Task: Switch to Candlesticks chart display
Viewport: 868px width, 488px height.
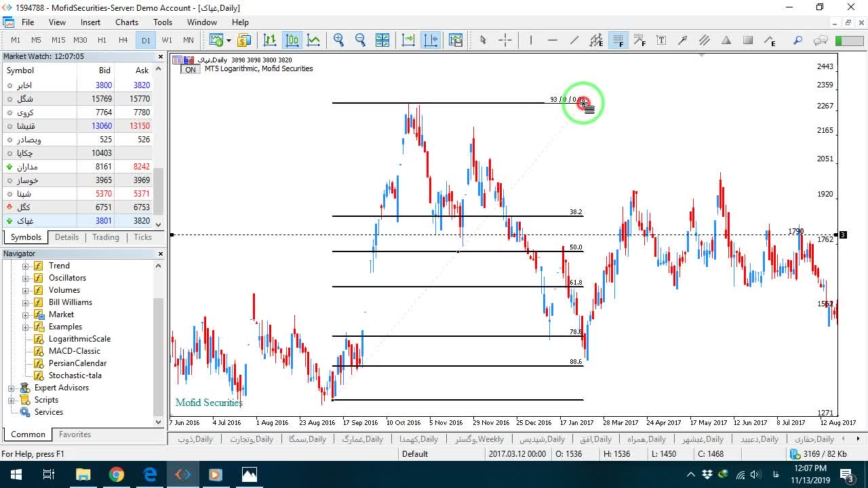Action: (292, 40)
